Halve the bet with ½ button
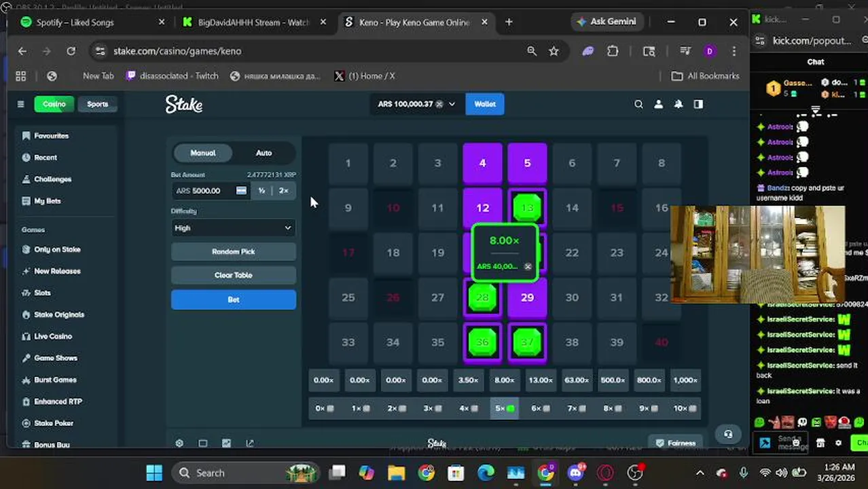868x489 pixels. [261, 191]
